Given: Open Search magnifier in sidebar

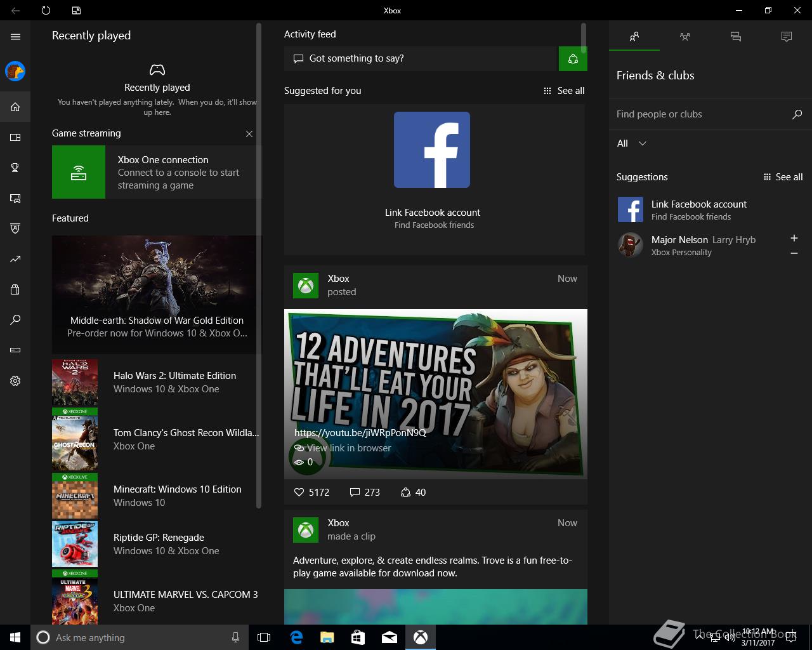Looking at the screenshot, I should coord(15,320).
